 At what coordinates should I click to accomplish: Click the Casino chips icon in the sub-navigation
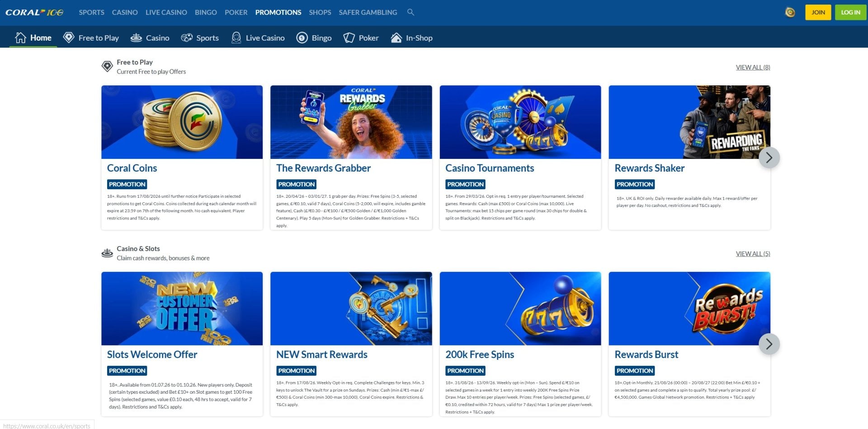pos(136,37)
